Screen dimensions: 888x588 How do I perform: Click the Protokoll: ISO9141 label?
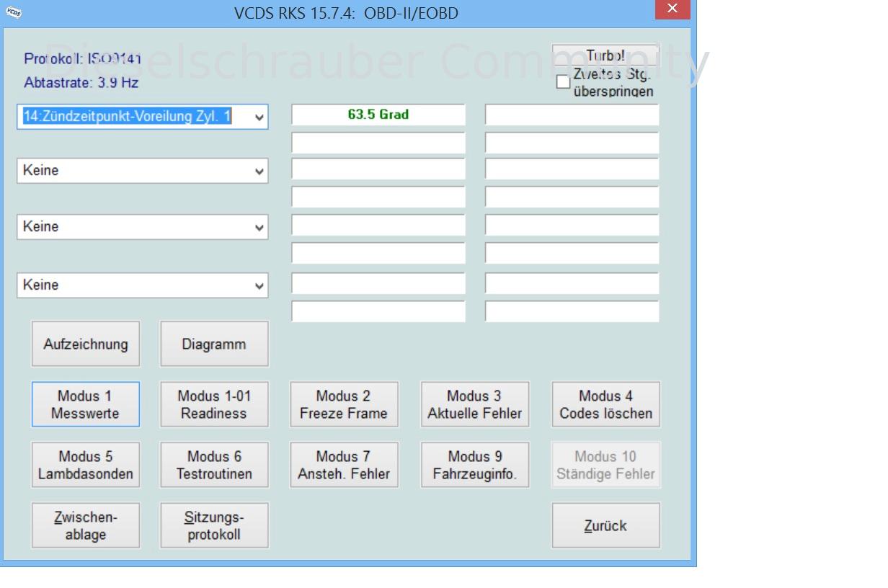point(82,58)
